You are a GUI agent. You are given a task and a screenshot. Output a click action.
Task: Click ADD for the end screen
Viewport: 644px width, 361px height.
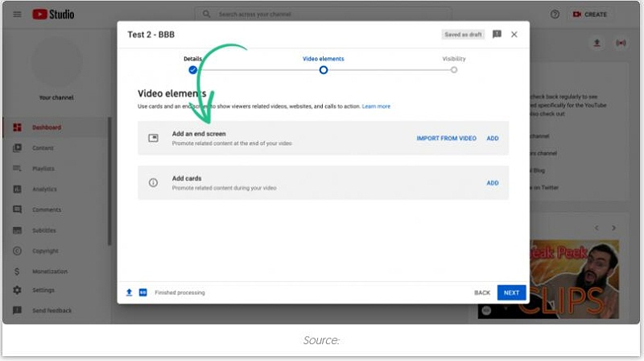[493, 139]
